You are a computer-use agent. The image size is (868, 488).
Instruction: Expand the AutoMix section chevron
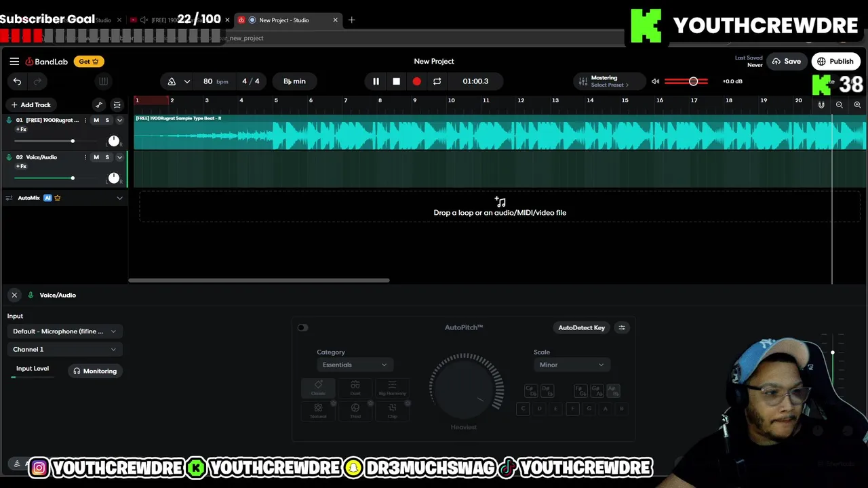click(119, 198)
